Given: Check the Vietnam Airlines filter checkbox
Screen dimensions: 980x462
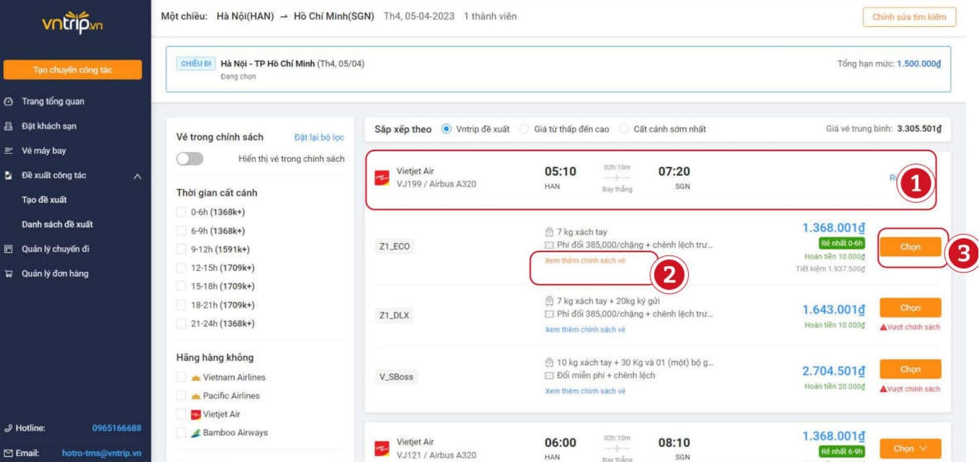Looking at the screenshot, I should click(181, 378).
